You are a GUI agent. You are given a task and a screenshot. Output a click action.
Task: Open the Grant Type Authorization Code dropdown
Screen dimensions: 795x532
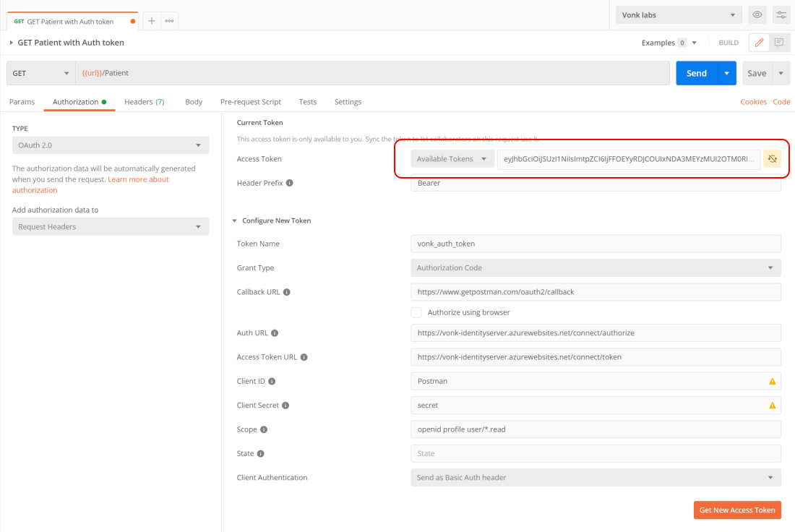tap(596, 267)
